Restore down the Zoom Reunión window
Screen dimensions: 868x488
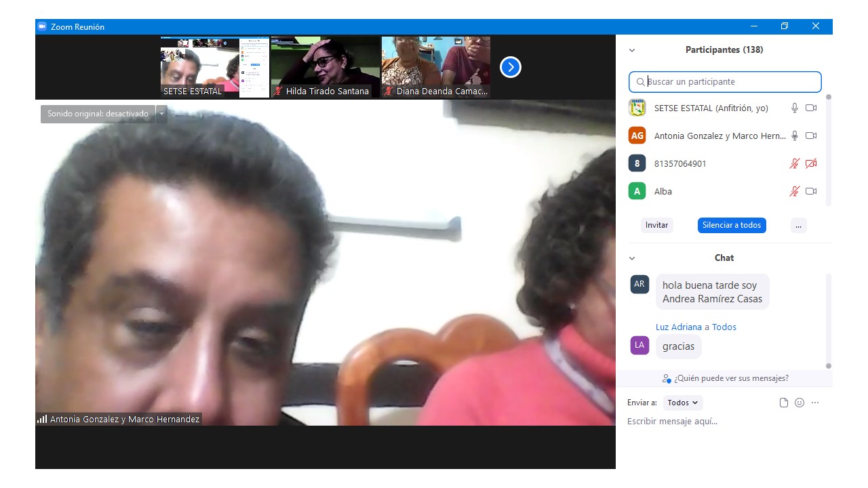(785, 26)
